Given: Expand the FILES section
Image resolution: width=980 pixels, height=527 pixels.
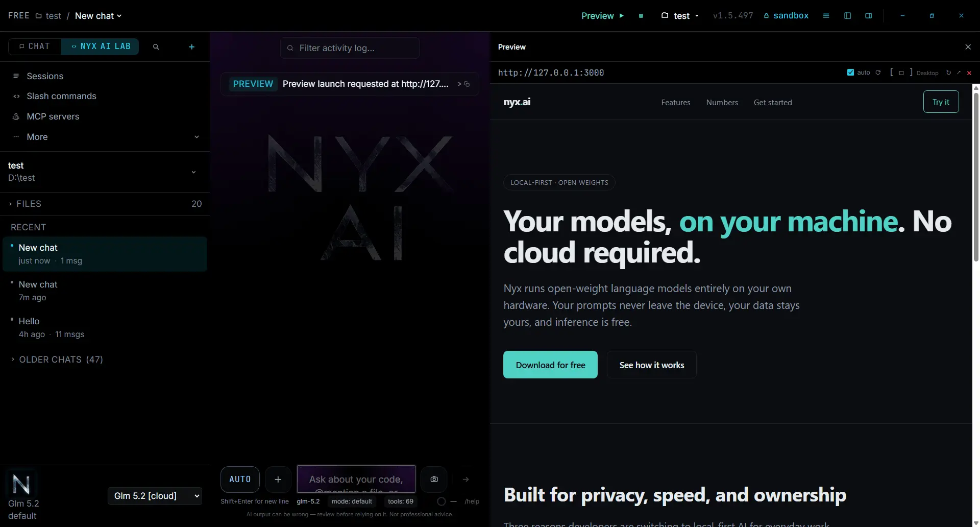Looking at the screenshot, I should 105,204.
